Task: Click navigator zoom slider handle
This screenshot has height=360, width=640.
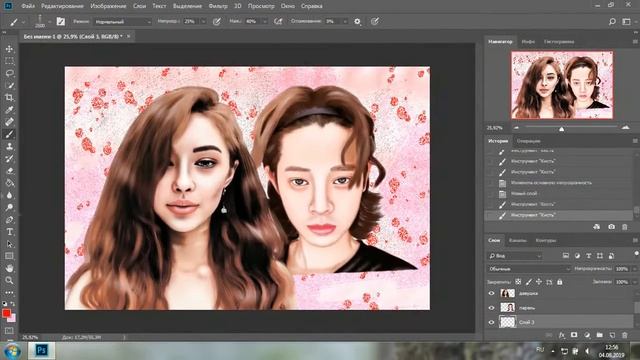Action: click(x=562, y=129)
